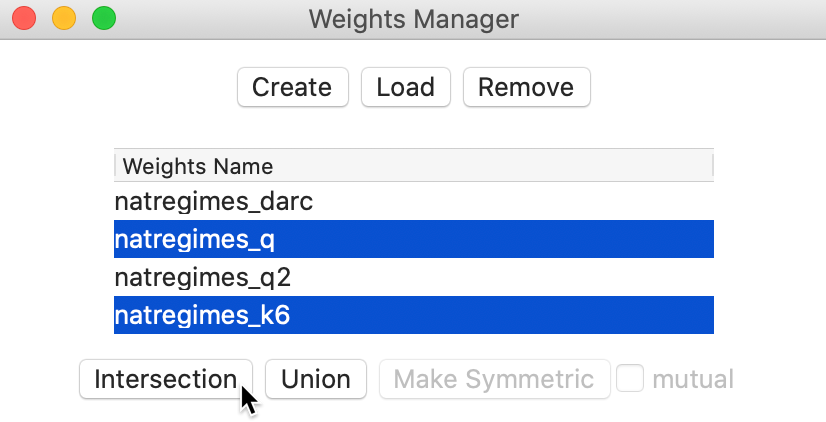
Task: Select the natregimes_darc weights entry
Action: click(414, 201)
